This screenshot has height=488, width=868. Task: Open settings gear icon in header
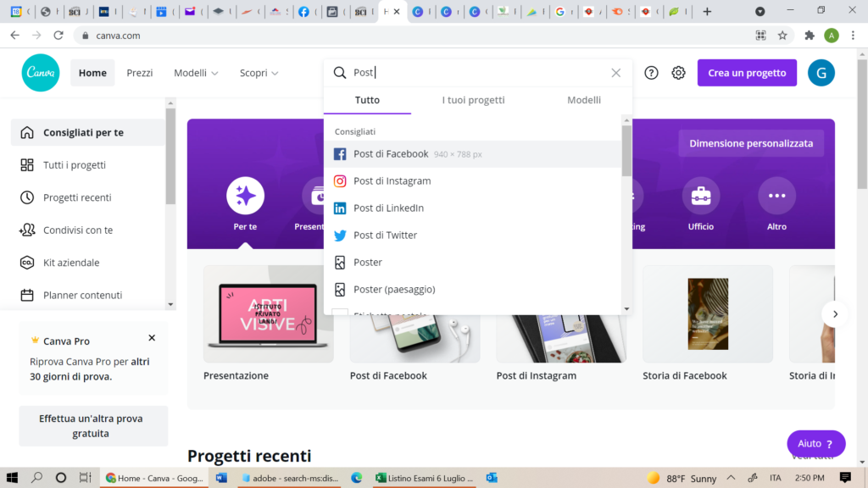(678, 73)
